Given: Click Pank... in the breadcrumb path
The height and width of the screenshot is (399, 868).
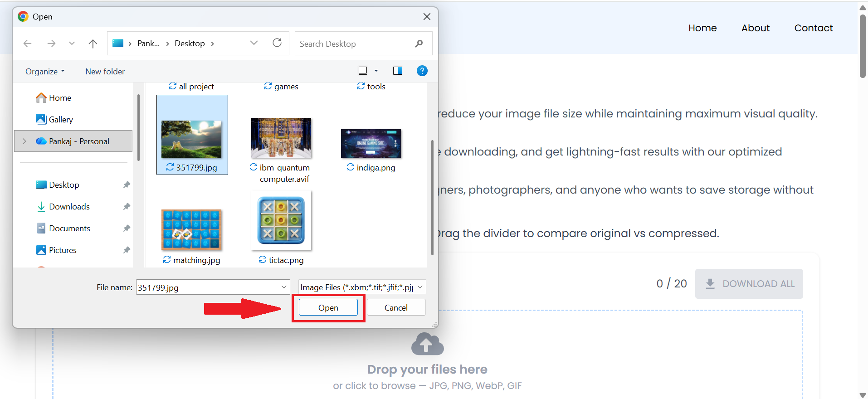Looking at the screenshot, I should pos(148,44).
